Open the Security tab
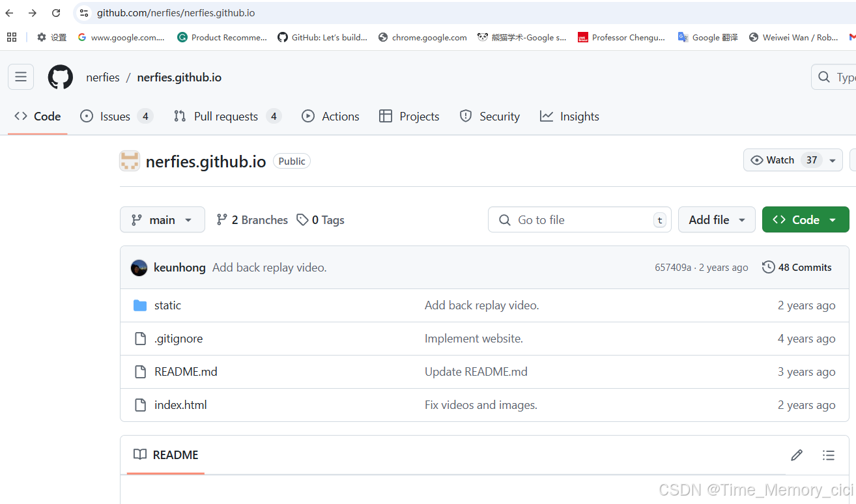 [489, 117]
